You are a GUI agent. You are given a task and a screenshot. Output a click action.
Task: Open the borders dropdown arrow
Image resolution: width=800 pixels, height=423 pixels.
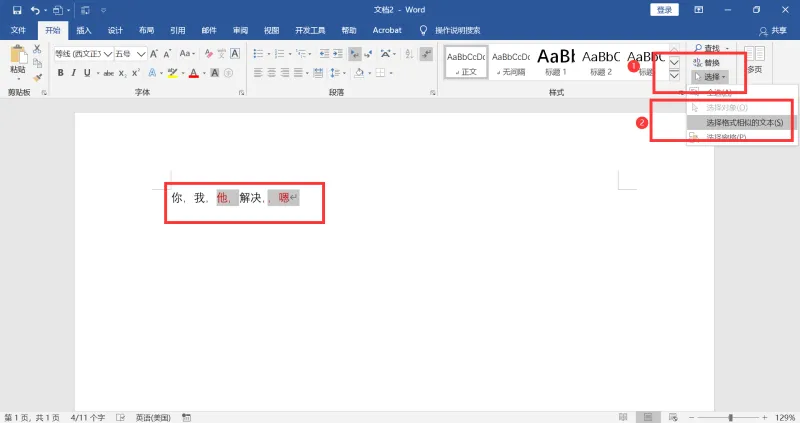[391, 73]
